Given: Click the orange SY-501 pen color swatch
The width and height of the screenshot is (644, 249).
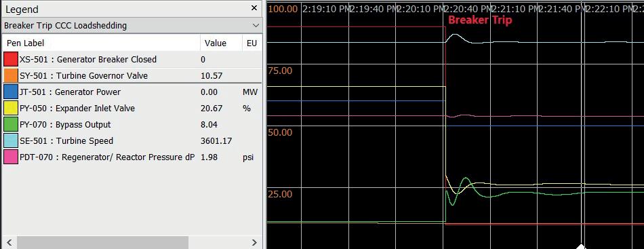Looking at the screenshot, I should [x=11, y=75].
